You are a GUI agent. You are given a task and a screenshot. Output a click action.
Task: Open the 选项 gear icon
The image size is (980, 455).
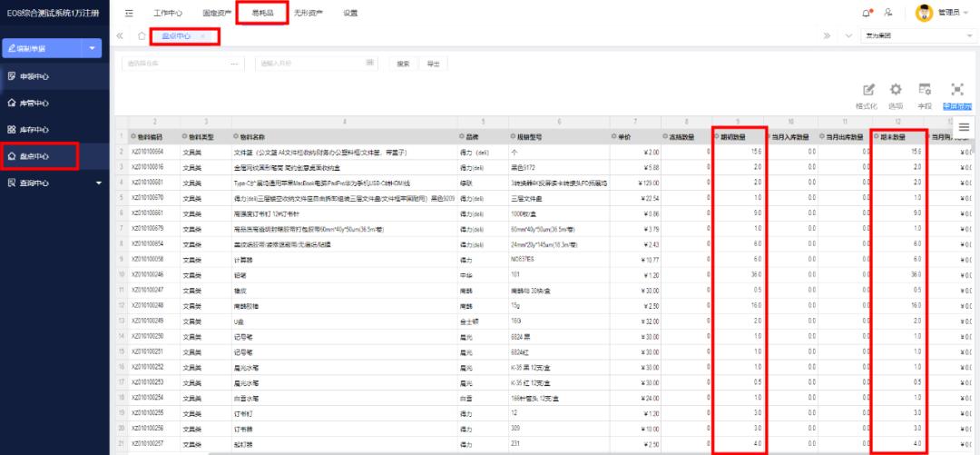(896, 90)
